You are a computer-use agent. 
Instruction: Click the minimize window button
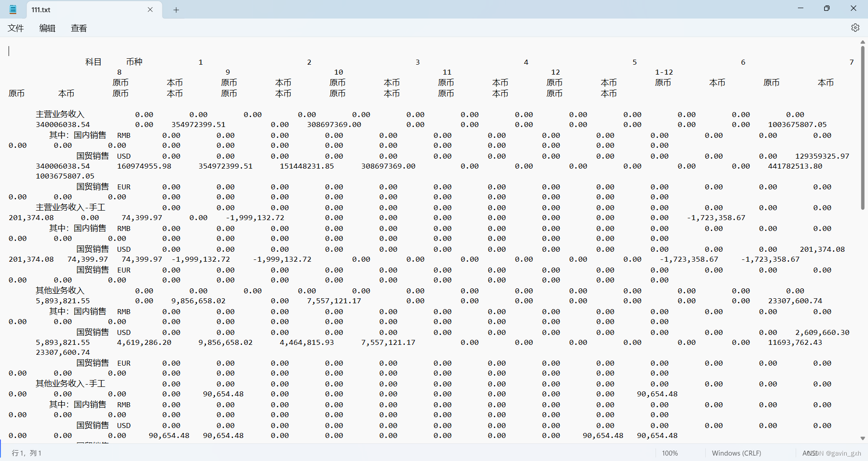pos(801,8)
